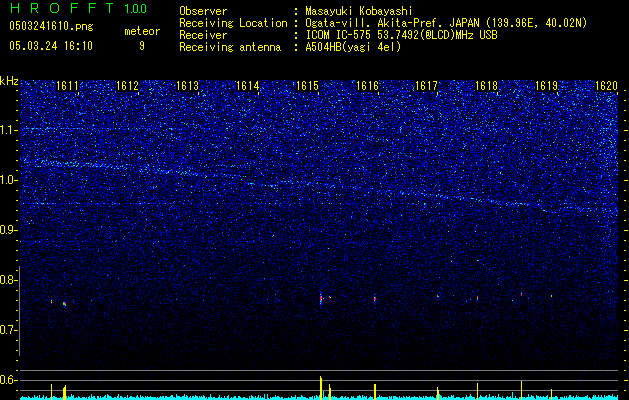Click the ICOM IC-575 receiver description
The height and width of the screenshot is (400, 629).
pos(401,35)
